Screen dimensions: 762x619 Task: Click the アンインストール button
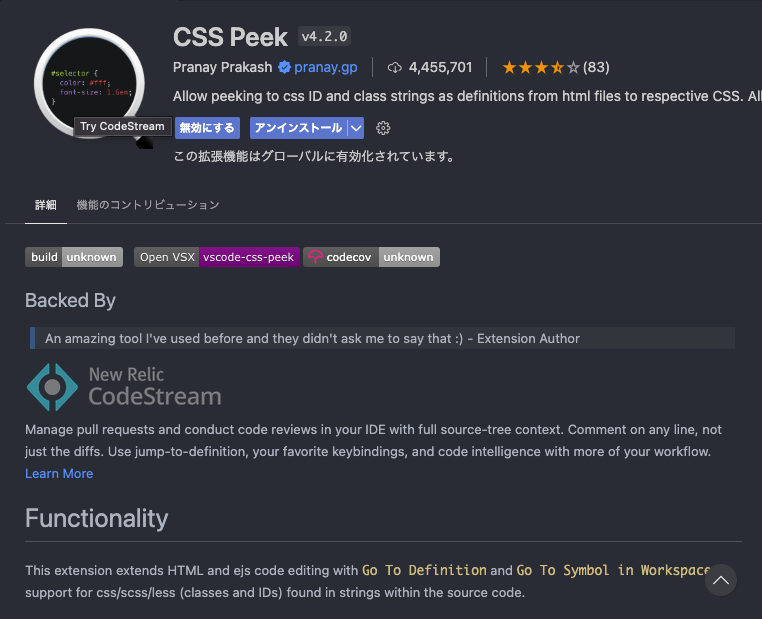point(298,128)
